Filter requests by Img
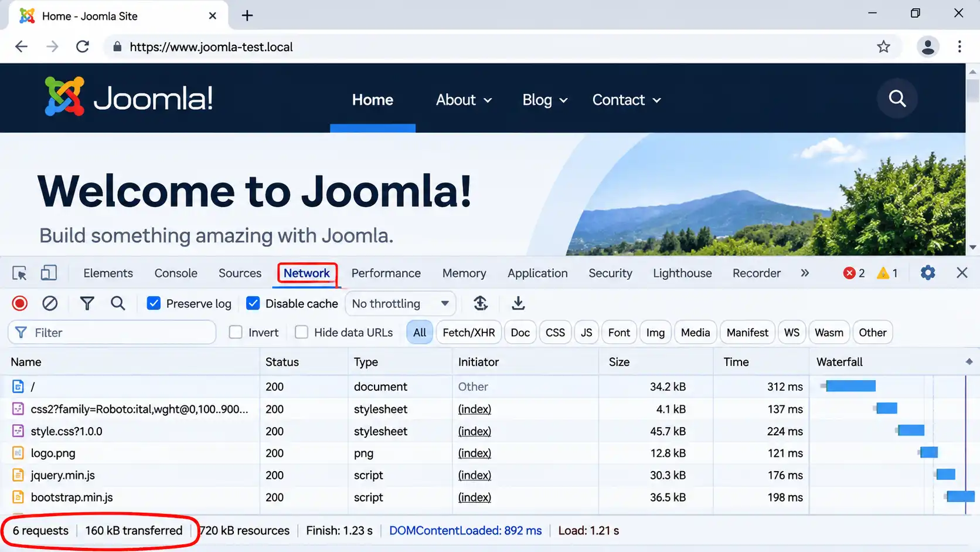This screenshot has height=552, width=980. pos(655,333)
